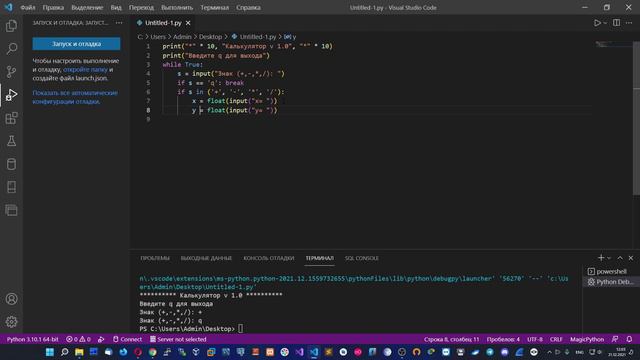Viewport: 640px width, 360px height.
Task: Create a new terminal with plus icon
Action: click(601, 258)
